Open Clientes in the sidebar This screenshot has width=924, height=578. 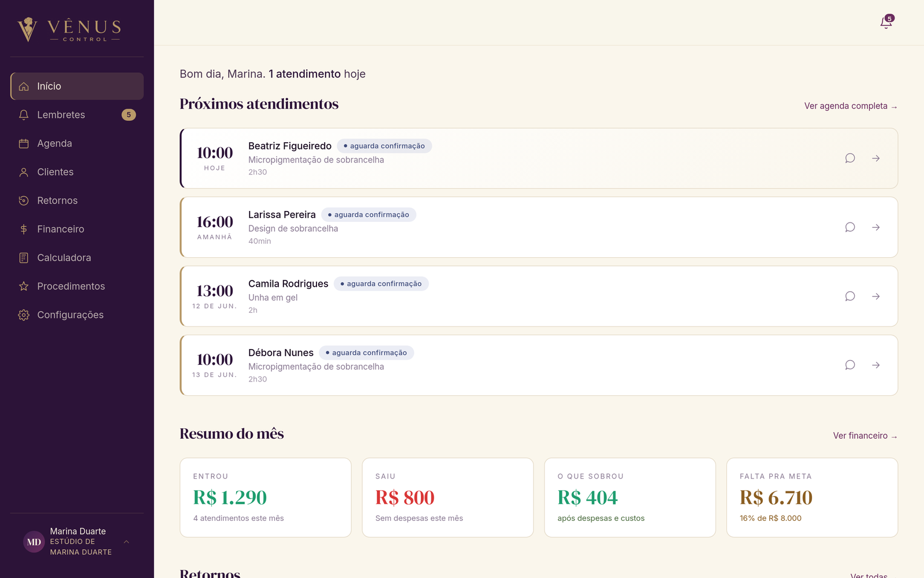(x=77, y=172)
